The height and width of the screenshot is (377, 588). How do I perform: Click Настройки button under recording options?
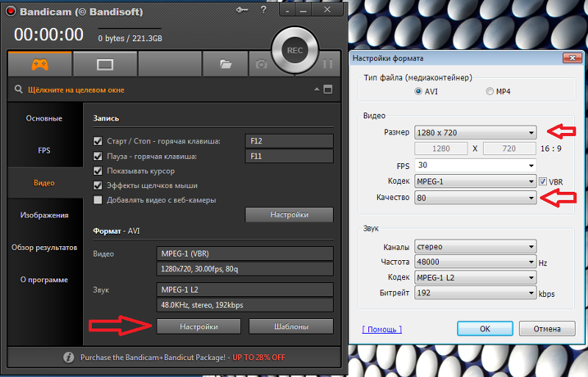coord(289,215)
